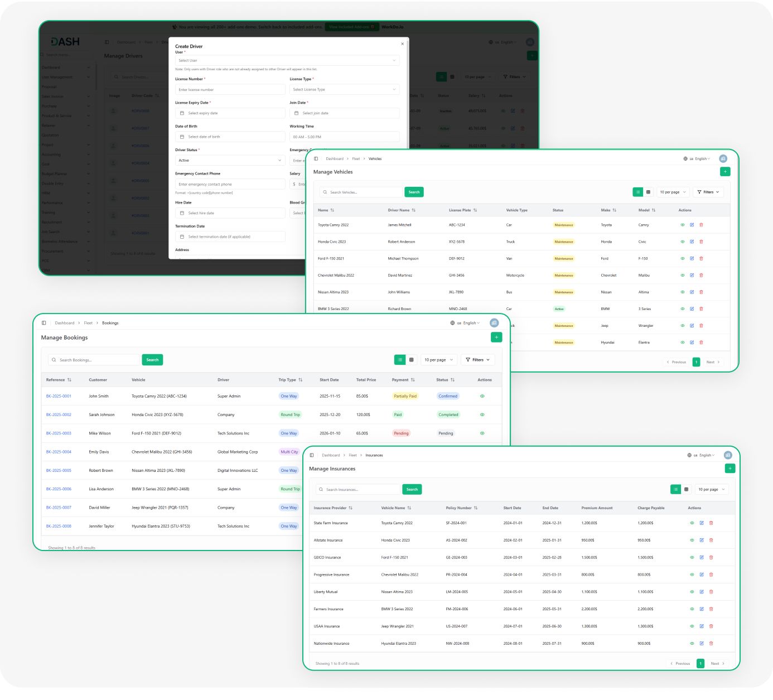Viewport: 773px width, 700px height.
Task: Open the BK-2025-0004 booking reference link
Action: (x=59, y=452)
